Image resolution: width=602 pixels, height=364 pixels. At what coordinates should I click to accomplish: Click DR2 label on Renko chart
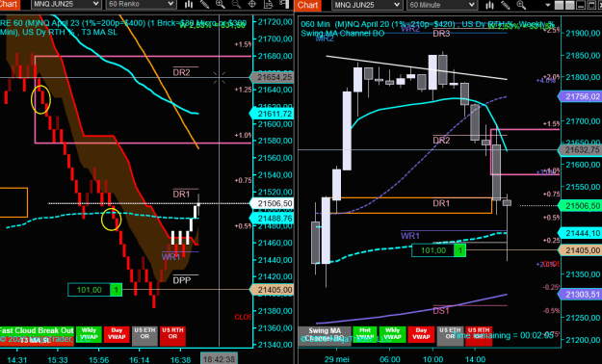pyautogui.click(x=181, y=72)
